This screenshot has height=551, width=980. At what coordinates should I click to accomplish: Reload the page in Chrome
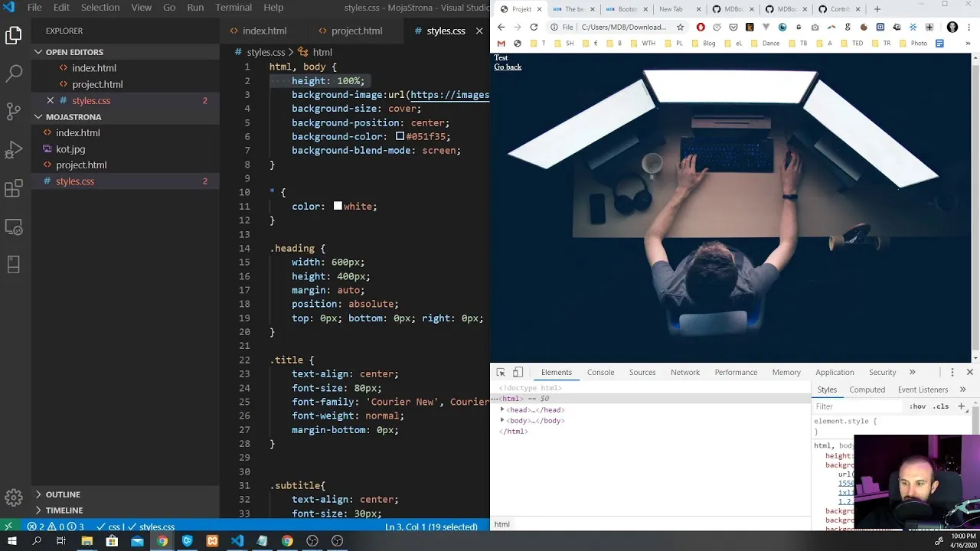pos(534,27)
